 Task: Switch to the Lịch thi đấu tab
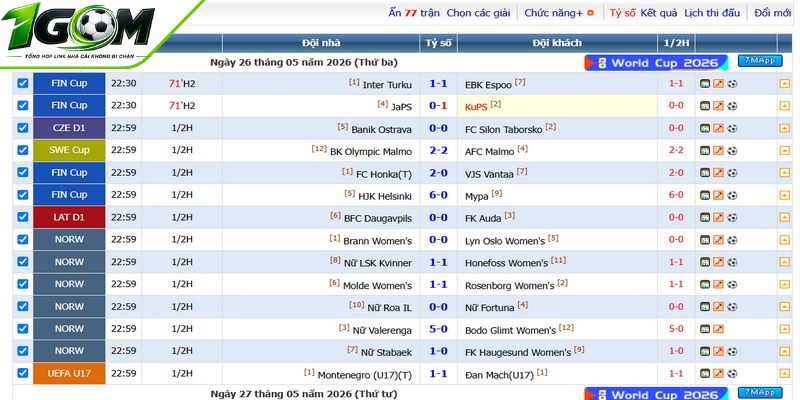[712, 13]
